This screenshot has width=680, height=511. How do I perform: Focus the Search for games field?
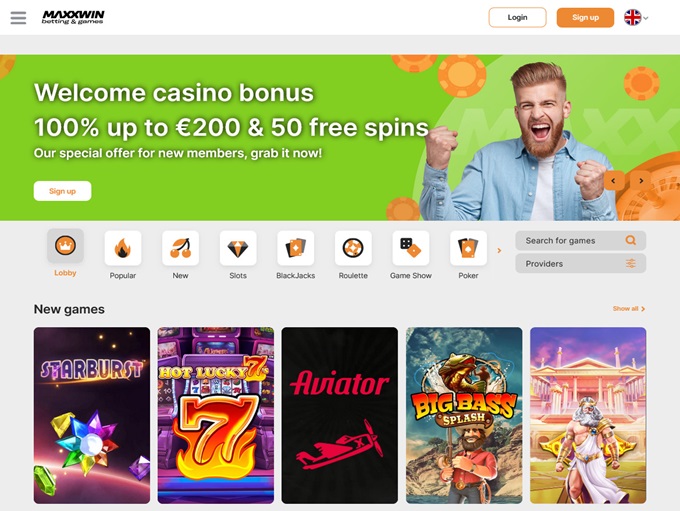tap(581, 240)
